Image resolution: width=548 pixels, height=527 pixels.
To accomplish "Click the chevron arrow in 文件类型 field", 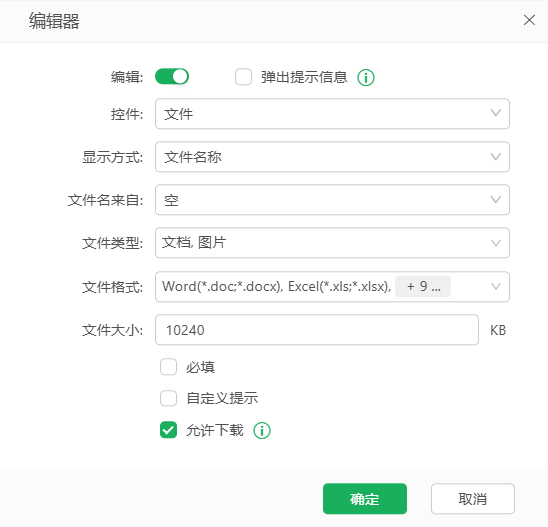I will click(496, 243).
